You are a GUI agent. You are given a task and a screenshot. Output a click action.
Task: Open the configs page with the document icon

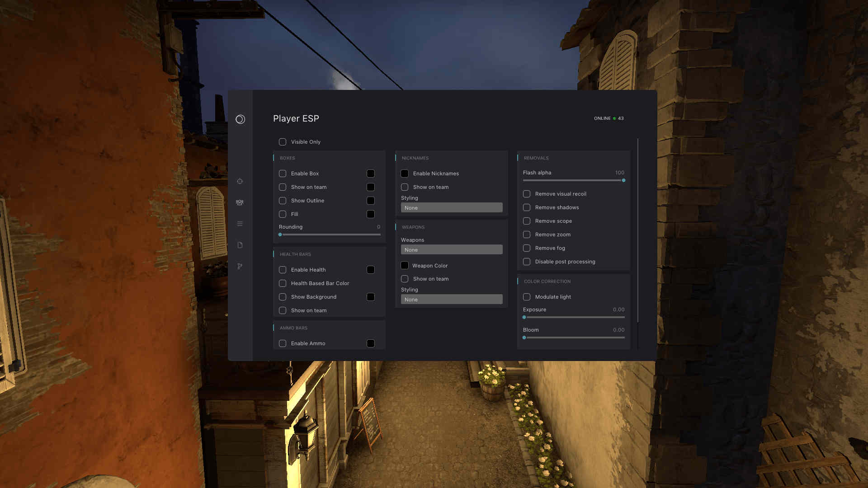240,245
